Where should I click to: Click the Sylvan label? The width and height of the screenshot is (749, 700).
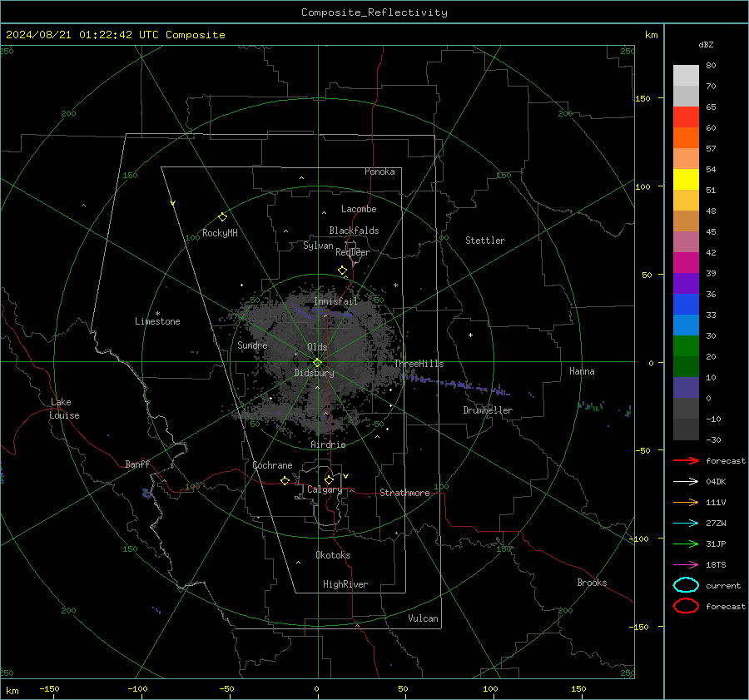318,246
